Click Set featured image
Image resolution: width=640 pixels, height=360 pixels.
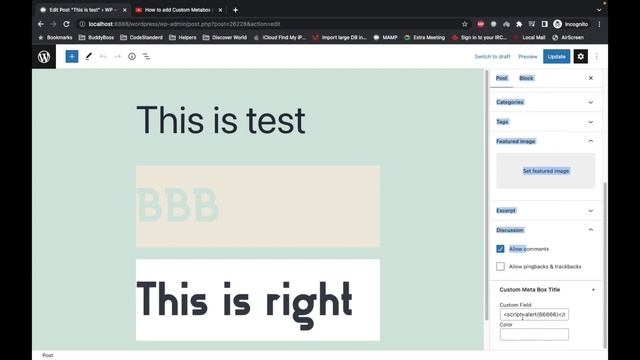click(x=546, y=171)
